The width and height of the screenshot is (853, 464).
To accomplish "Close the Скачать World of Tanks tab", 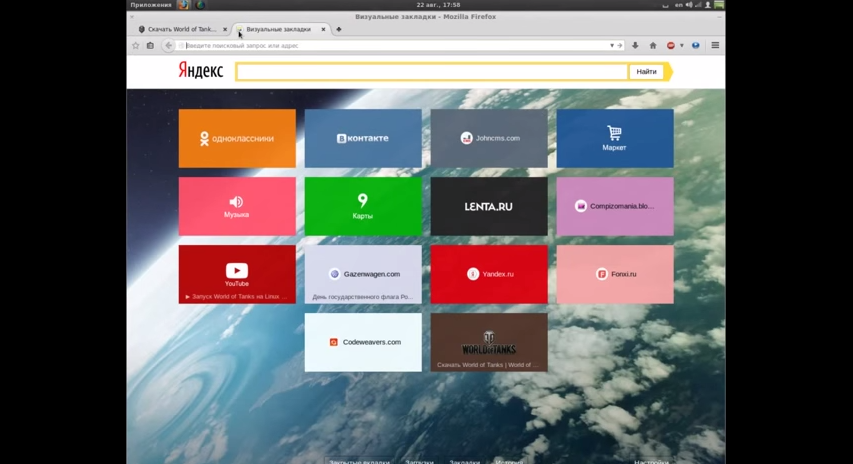I will (225, 29).
